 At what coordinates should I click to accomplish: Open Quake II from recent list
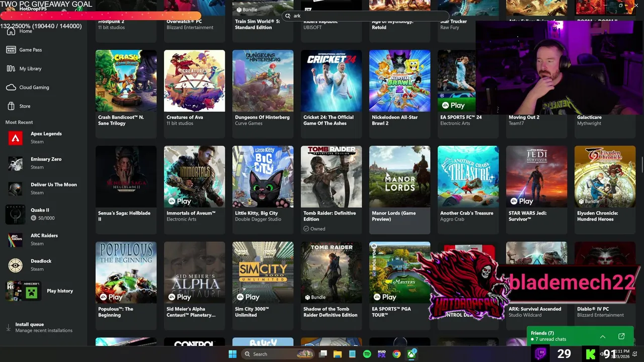pyautogui.click(x=44, y=214)
